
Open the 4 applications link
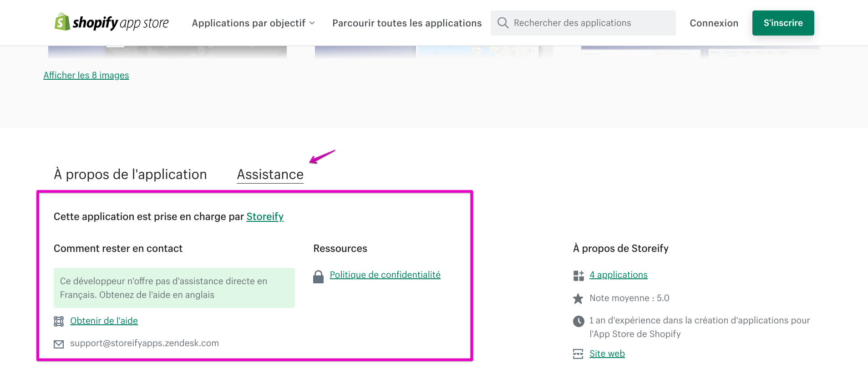tap(619, 275)
